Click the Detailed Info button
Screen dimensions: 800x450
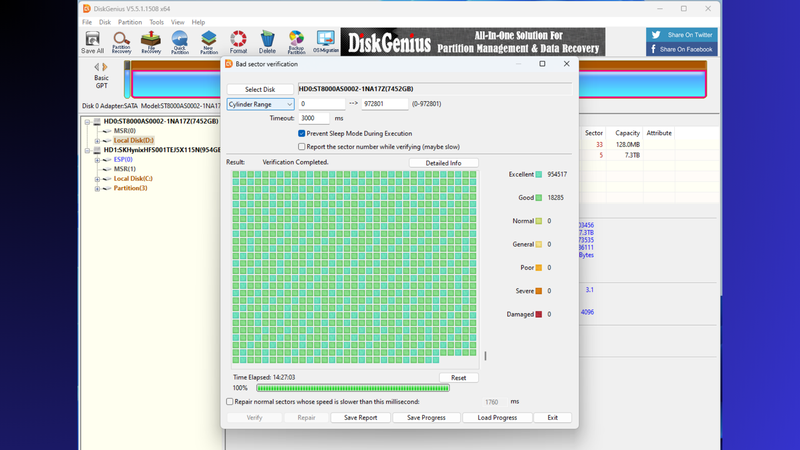point(443,163)
